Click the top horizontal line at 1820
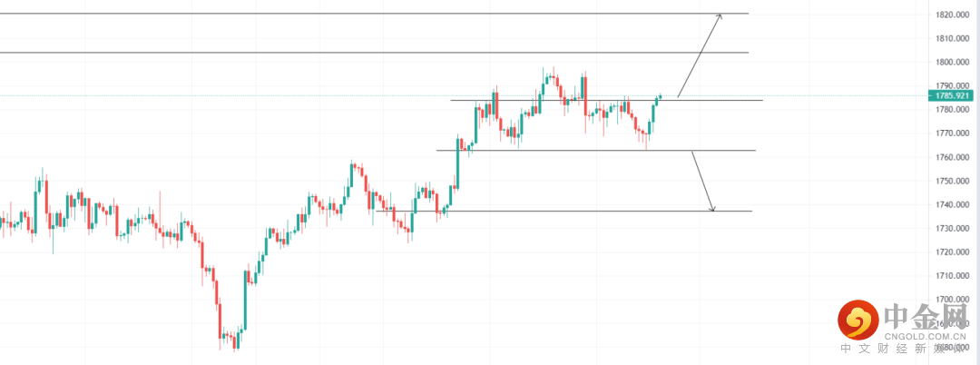 (374, 13)
